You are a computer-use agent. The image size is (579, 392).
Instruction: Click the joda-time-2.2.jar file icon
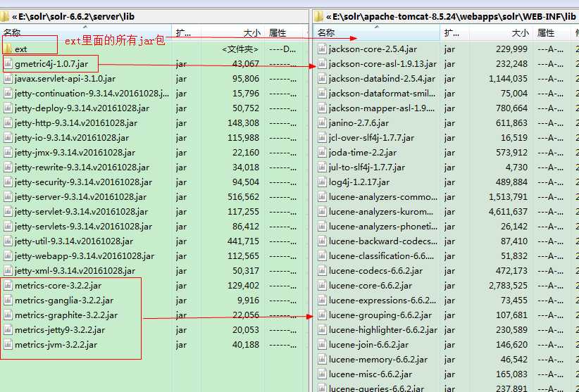[322, 152]
